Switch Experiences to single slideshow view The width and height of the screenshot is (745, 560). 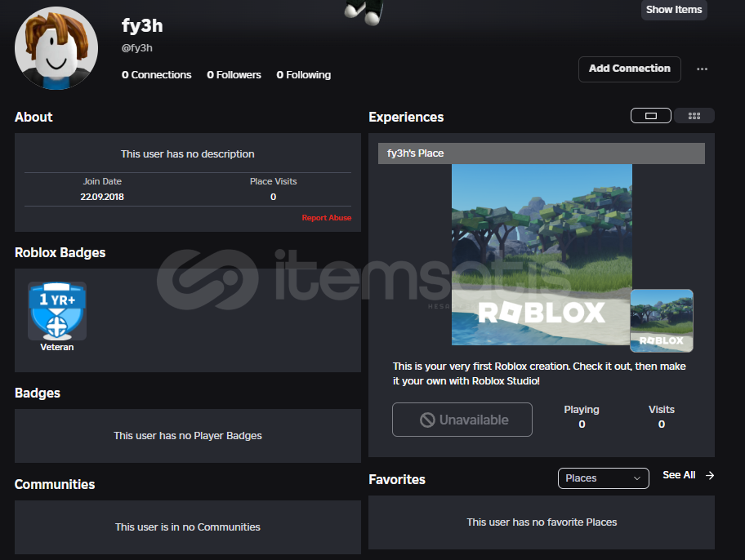(x=651, y=116)
